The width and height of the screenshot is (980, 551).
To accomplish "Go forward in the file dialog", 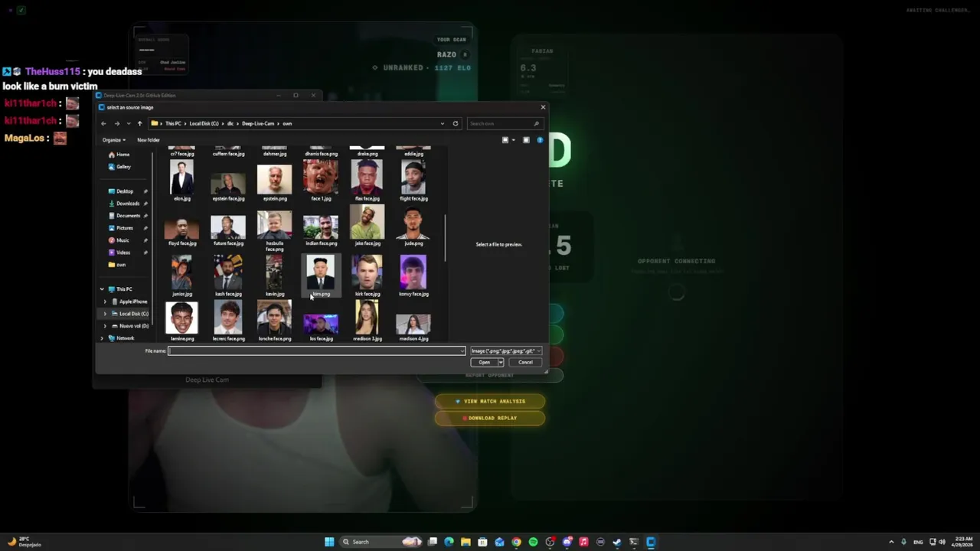I will pyautogui.click(x=116, y=123).
